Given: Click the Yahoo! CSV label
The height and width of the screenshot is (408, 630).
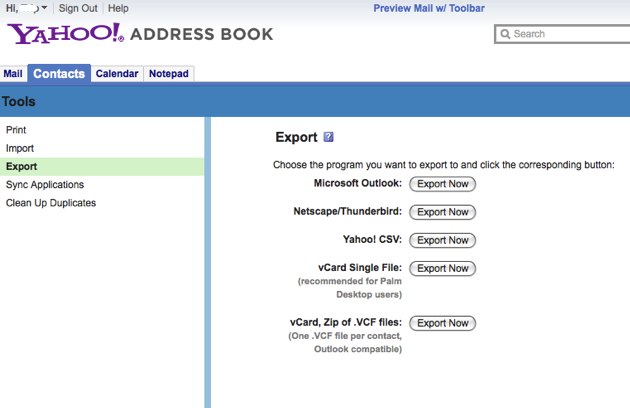Looking at the screenshot, I should point(372,240).
